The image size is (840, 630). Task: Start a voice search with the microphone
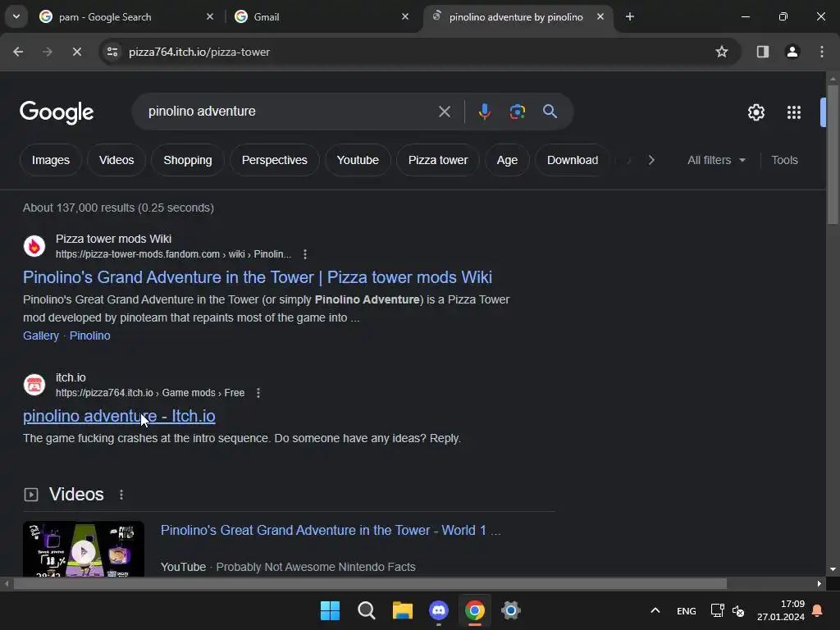[484, 112]
